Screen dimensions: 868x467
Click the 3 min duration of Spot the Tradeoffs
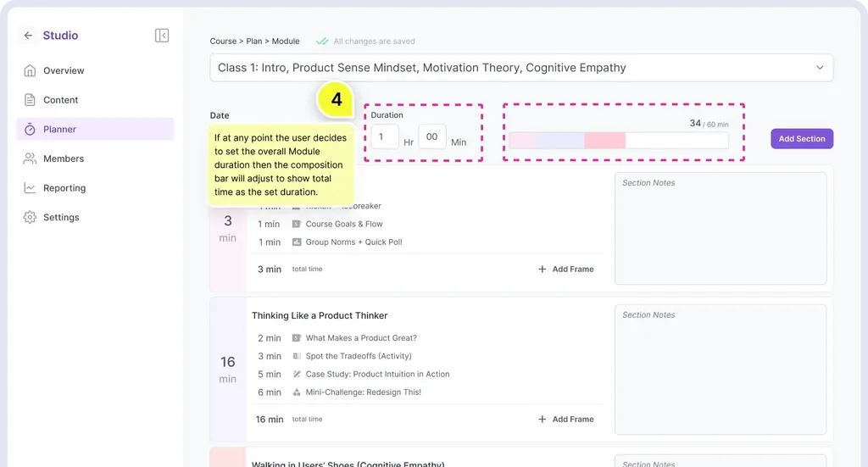tap(269, 356)
